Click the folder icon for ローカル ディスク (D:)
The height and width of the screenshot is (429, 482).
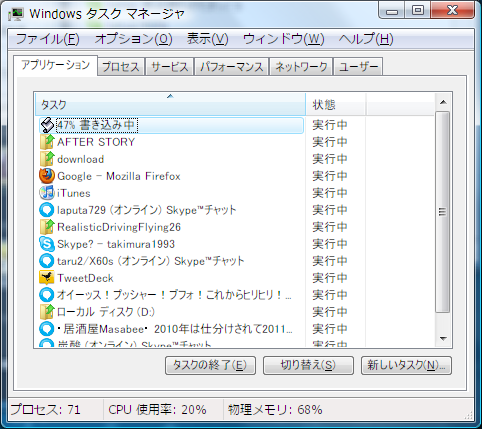point(47,312)
